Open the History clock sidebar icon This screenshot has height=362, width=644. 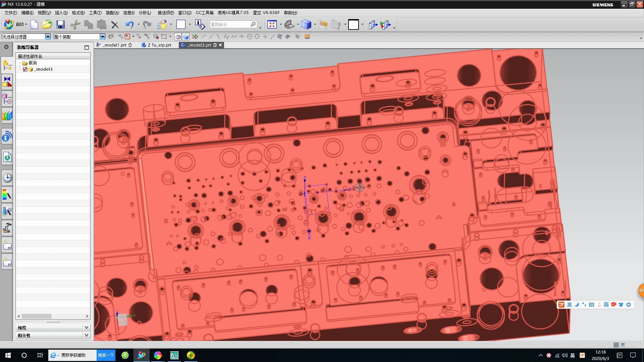(7, 178)
